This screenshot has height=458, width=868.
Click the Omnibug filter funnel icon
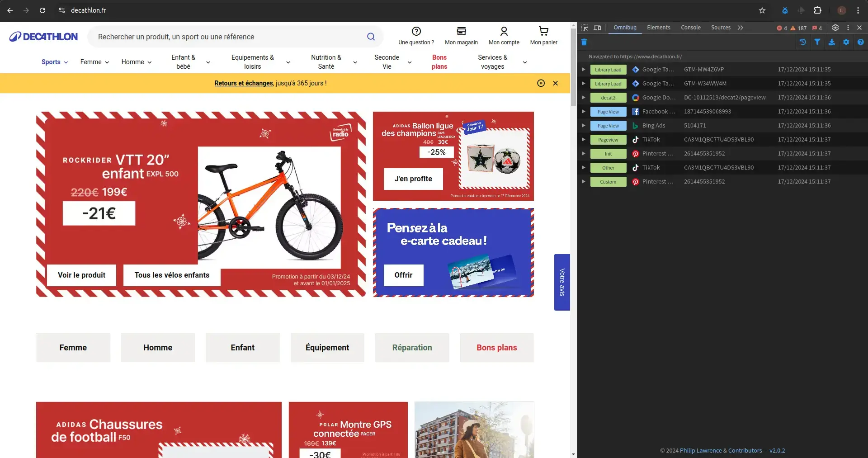[817, 42]
